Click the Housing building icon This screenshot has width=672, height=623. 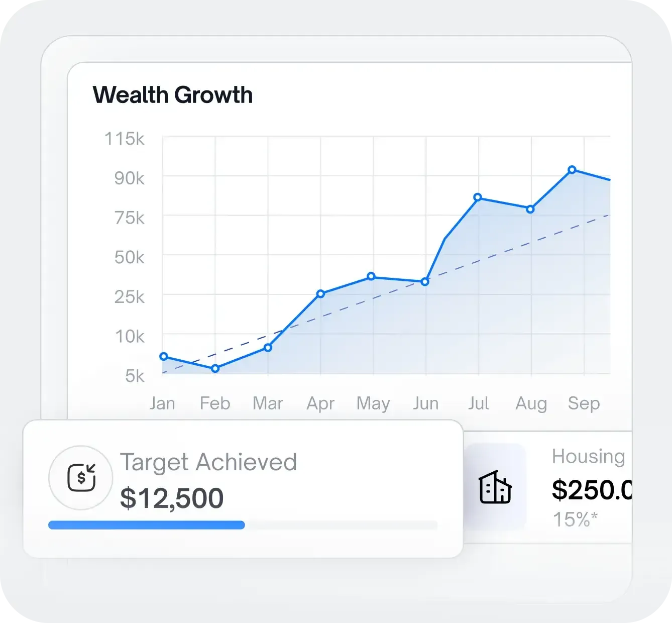tap(495, 487)
